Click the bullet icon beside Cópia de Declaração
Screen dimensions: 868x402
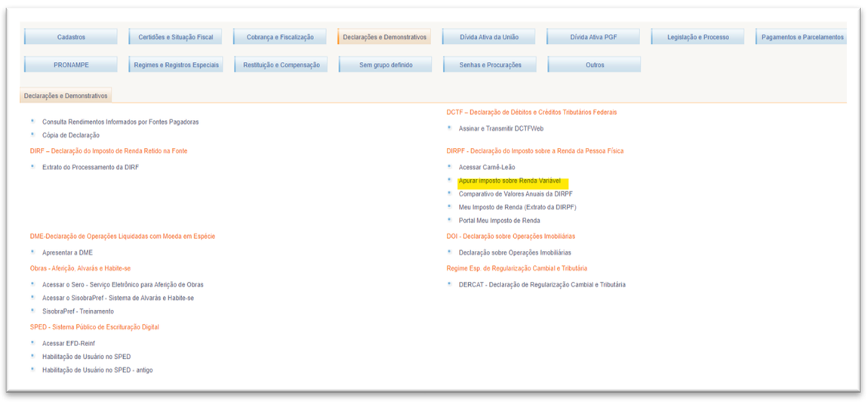pyautogui.click(x=32, y=135)
